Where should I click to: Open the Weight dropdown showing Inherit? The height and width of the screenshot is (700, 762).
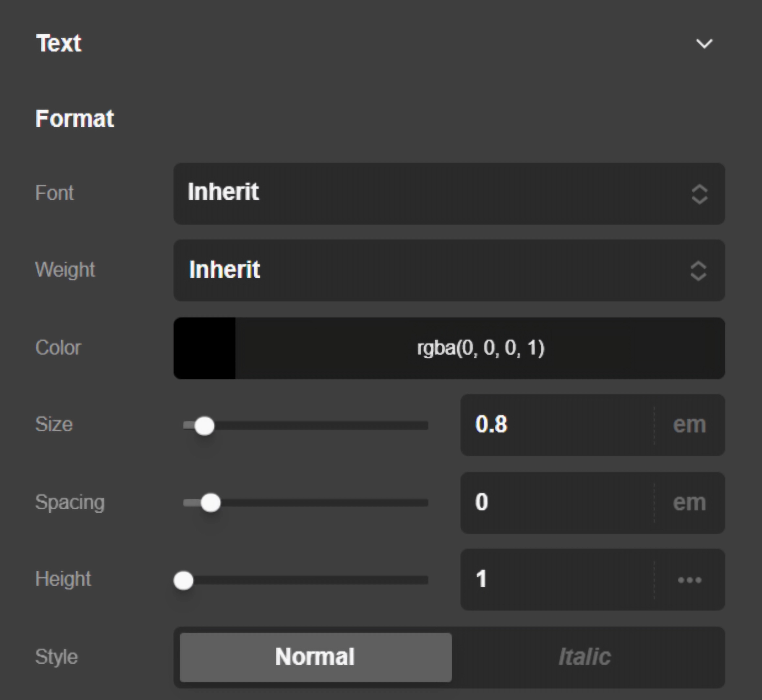[x=417, y=270]
